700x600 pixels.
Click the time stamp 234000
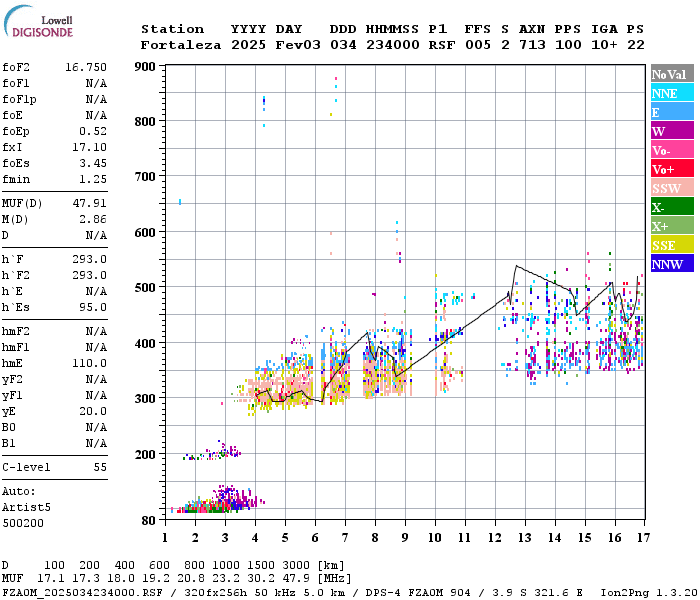click(393, 45)
